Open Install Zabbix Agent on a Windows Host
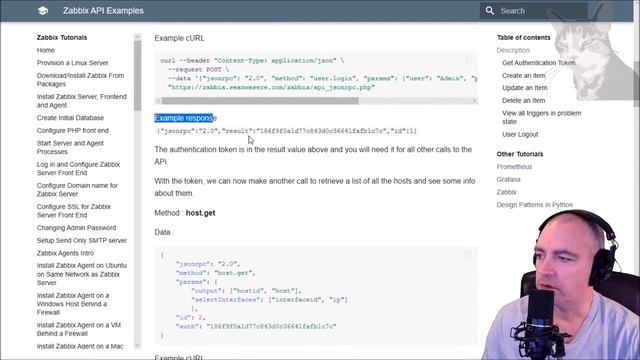 (73, 304)
